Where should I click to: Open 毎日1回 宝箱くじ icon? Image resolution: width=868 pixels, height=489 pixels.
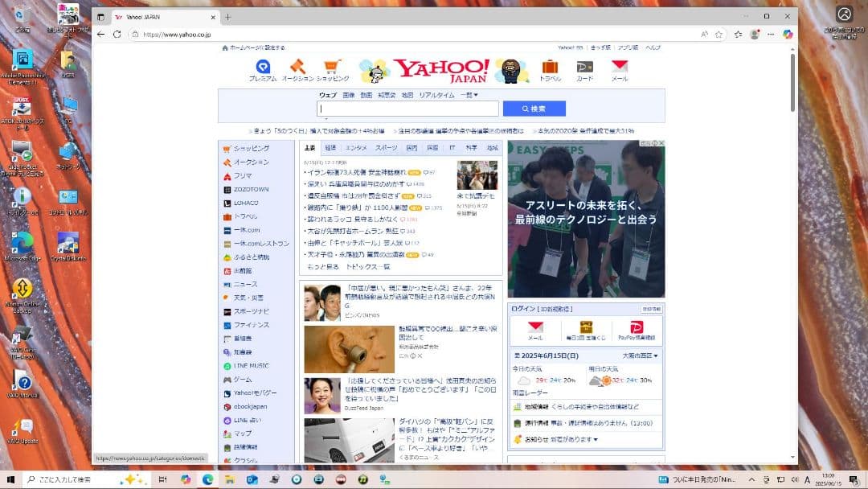pos(587,331)
